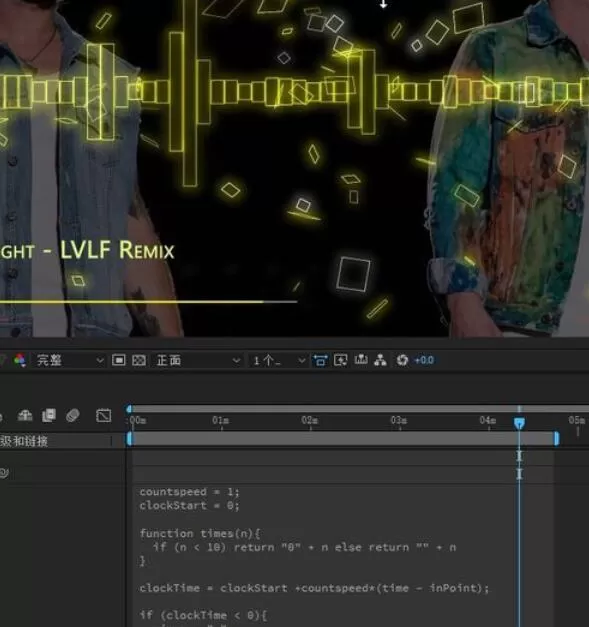
Task: Click the yellow progress bar in the preview
Action: (132, 302)
